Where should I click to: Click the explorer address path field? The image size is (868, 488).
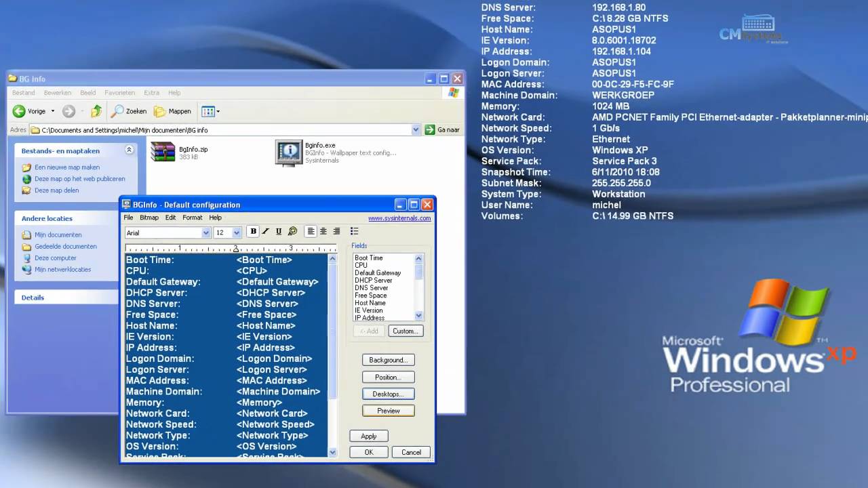click(225, 129)
